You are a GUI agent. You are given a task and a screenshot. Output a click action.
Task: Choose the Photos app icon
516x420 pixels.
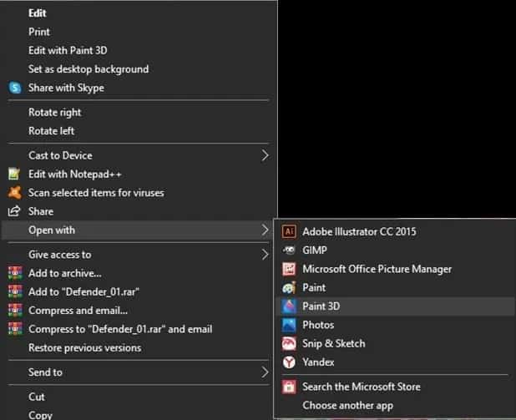click(x=290, y=325)
